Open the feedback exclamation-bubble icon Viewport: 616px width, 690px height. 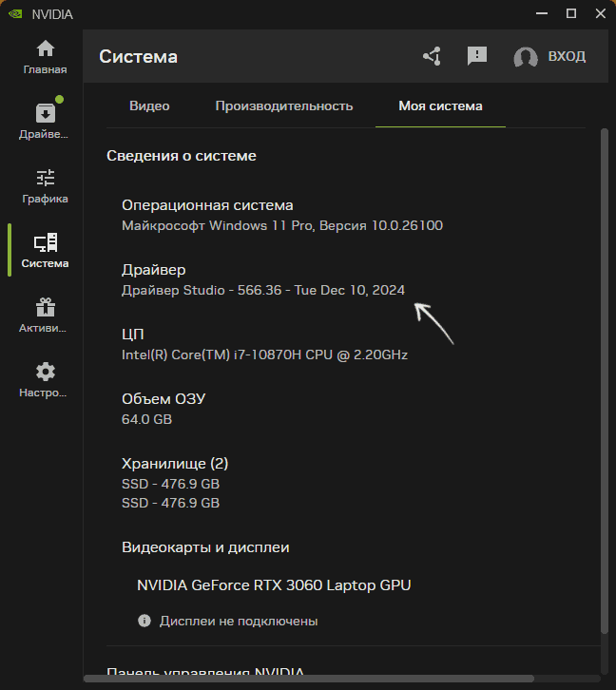477,56
